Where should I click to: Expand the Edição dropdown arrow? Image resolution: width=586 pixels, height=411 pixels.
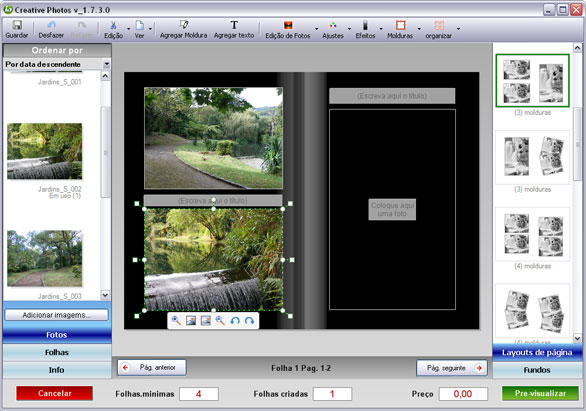pos(129,28)
